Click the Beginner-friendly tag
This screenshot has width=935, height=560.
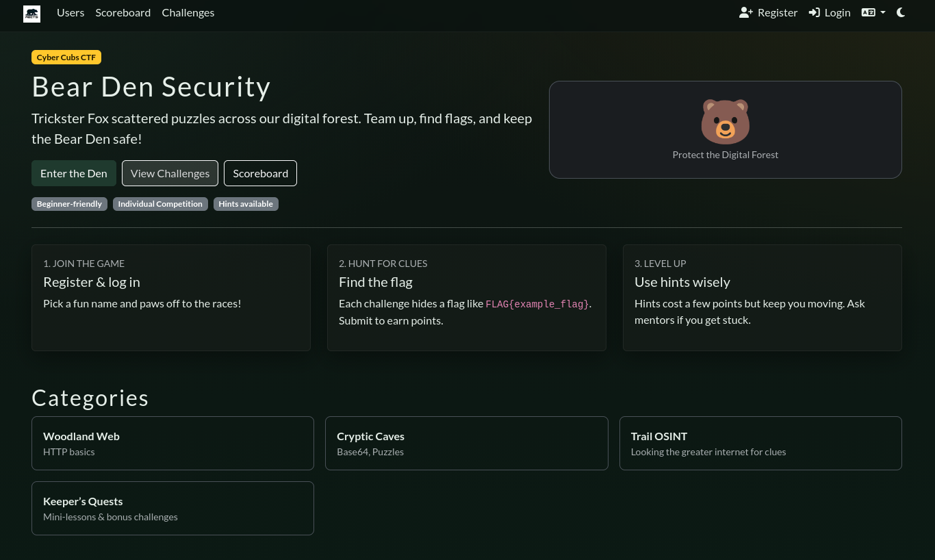[69, 204]
